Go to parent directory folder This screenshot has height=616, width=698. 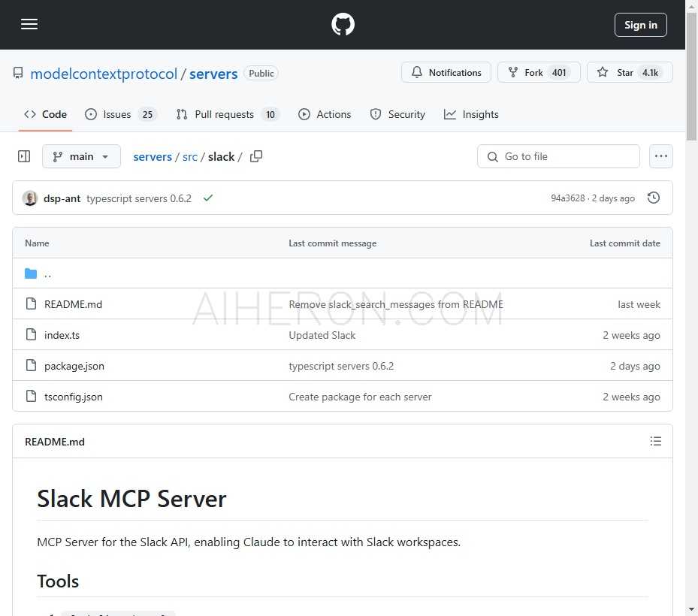pos(31,273)
